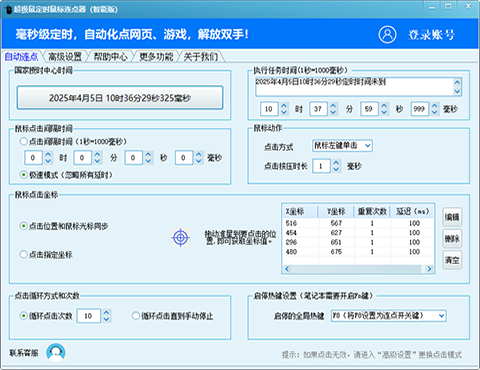Click 编辑 button beside coordinate table
Screen dimensions: 480x370
[452, 217]
